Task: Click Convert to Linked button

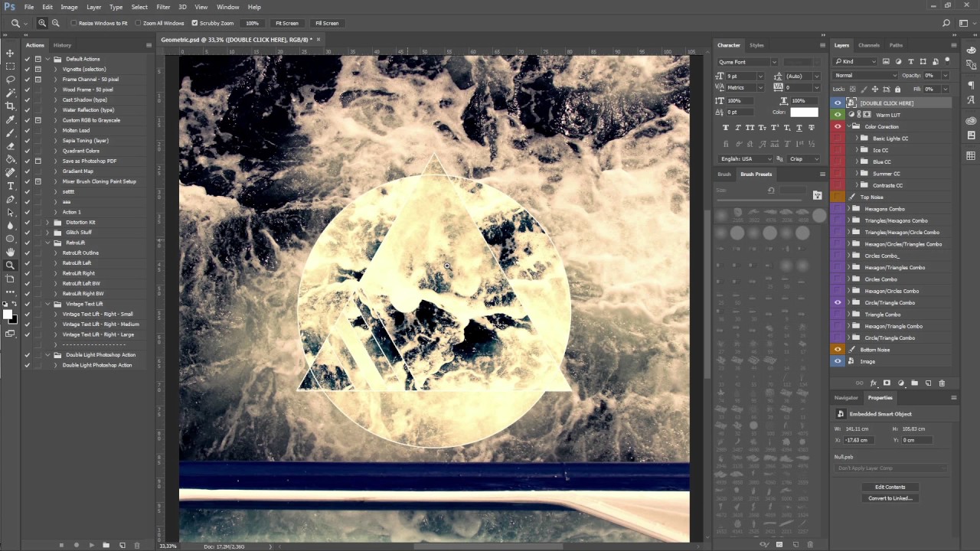Action: coord(890,498)
